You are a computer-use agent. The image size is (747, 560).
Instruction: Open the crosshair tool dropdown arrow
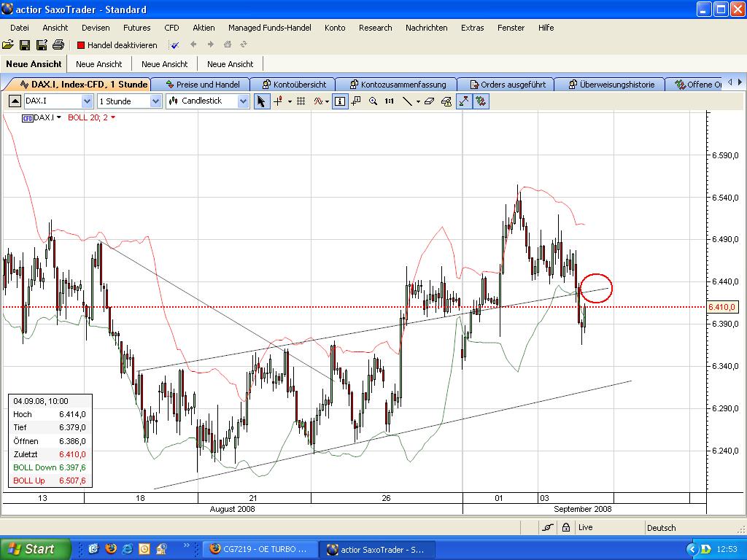[290, 101]
